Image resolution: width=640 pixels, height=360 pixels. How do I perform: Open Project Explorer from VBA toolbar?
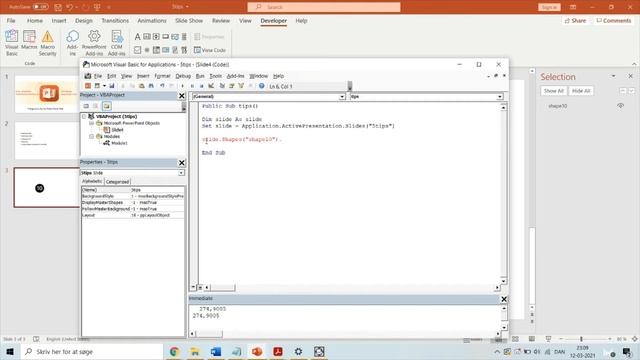[x=222, y=86]
